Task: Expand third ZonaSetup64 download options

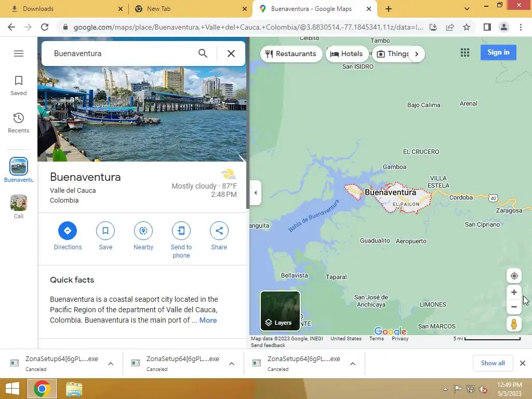Action: [x=353, y=364]
